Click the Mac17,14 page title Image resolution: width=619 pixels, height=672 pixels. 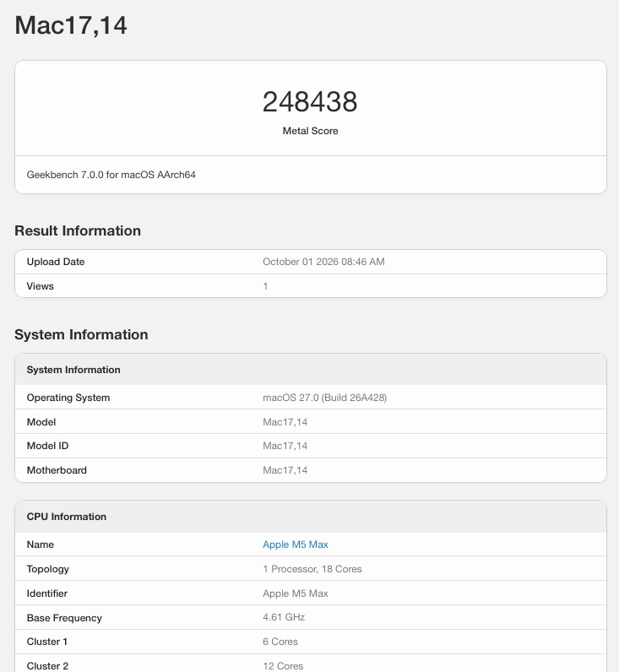point(71,25)
